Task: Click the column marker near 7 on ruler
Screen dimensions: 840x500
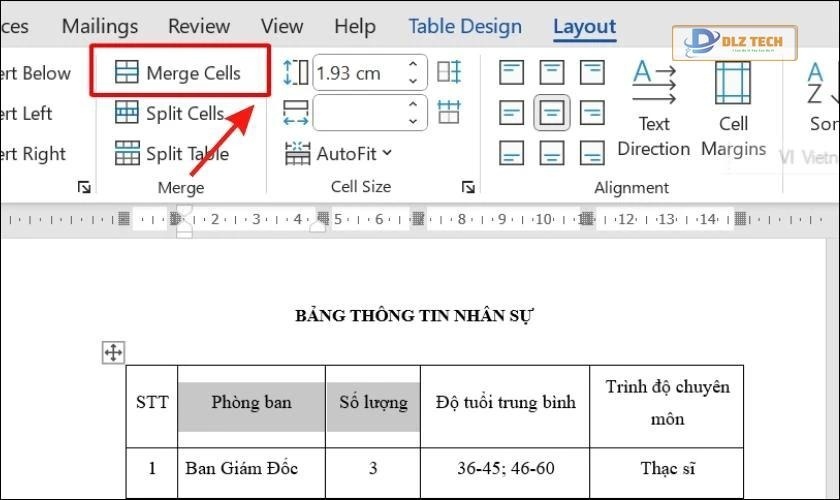Action: point(418,218)
